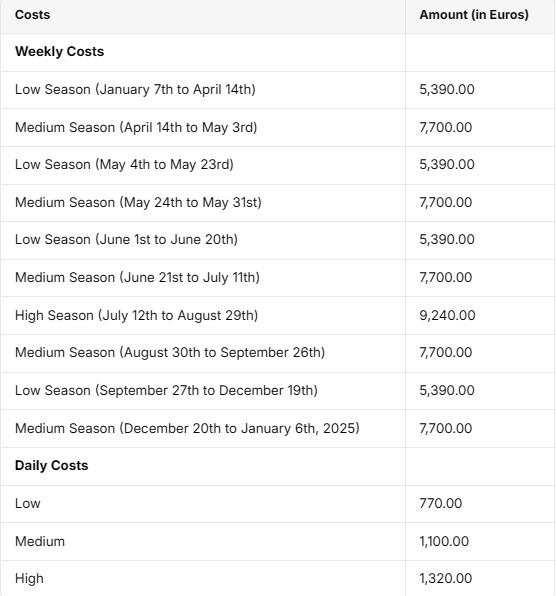Click the Daily Costs section heading

tap(51, 466)
